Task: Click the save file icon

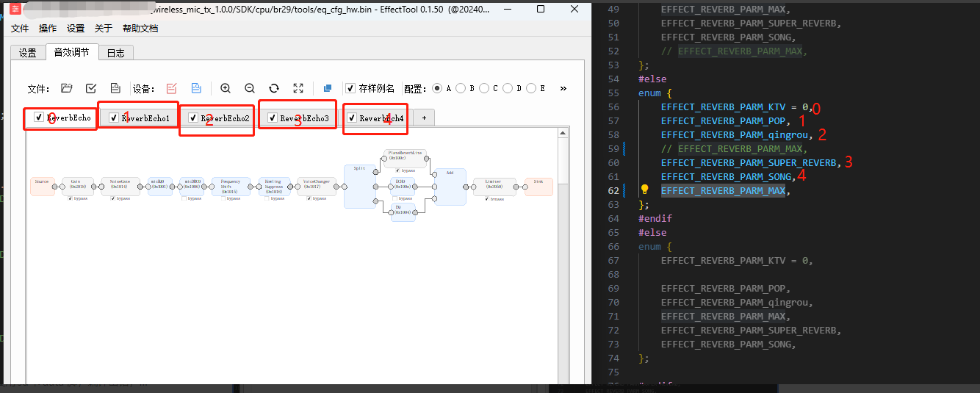Action: tap(115, 88)
